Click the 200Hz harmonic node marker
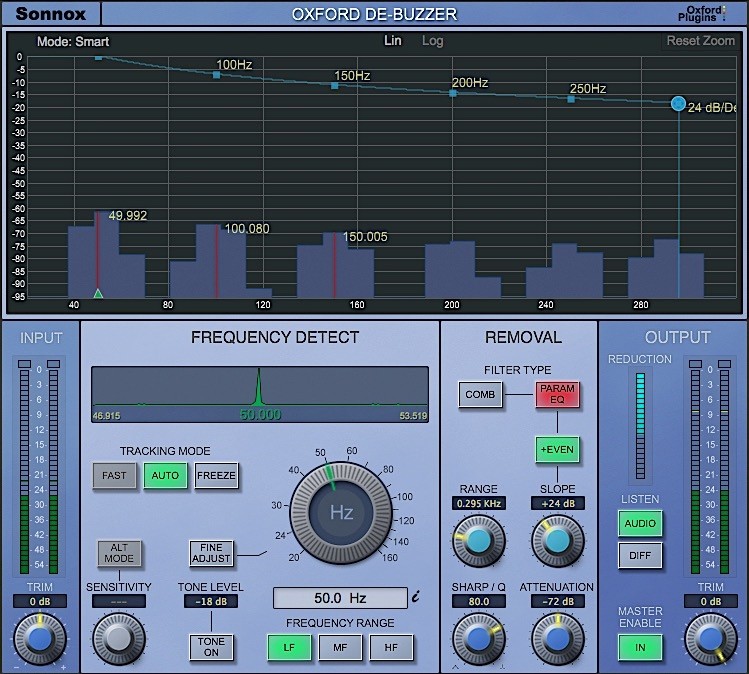749x674 pixels. (453, 93)
